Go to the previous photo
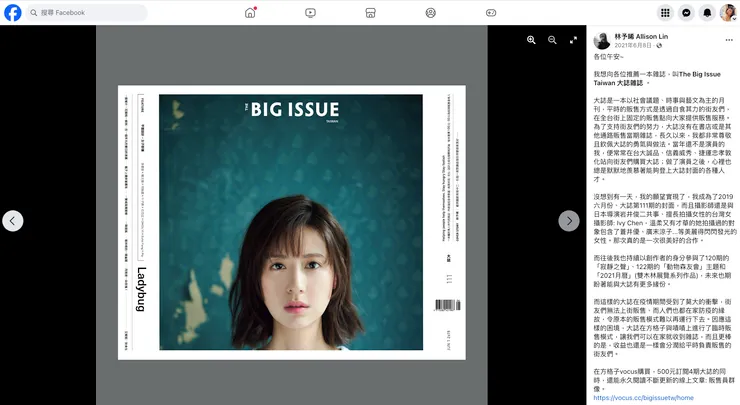740x405 pixels. pyautogui.click(x=13, y=220)
